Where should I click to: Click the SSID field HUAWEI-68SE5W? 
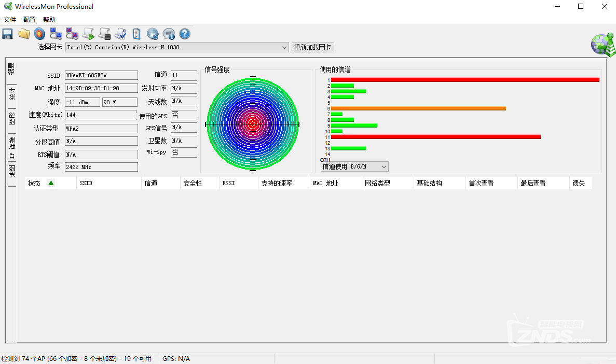[x=101, y=75]
